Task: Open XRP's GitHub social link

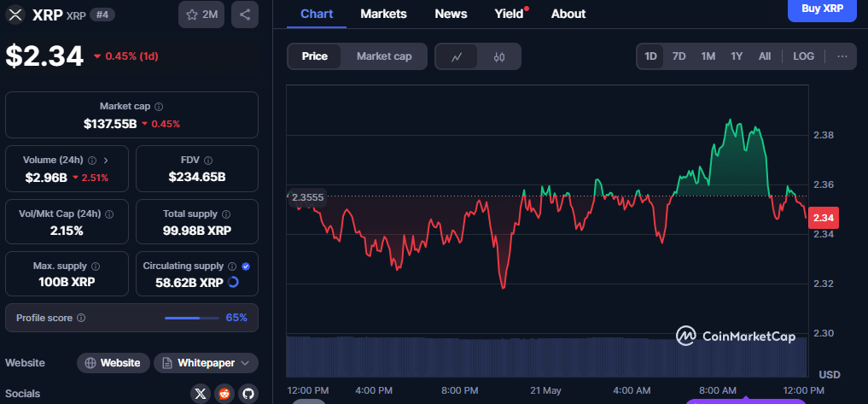Action: [248, 394]
